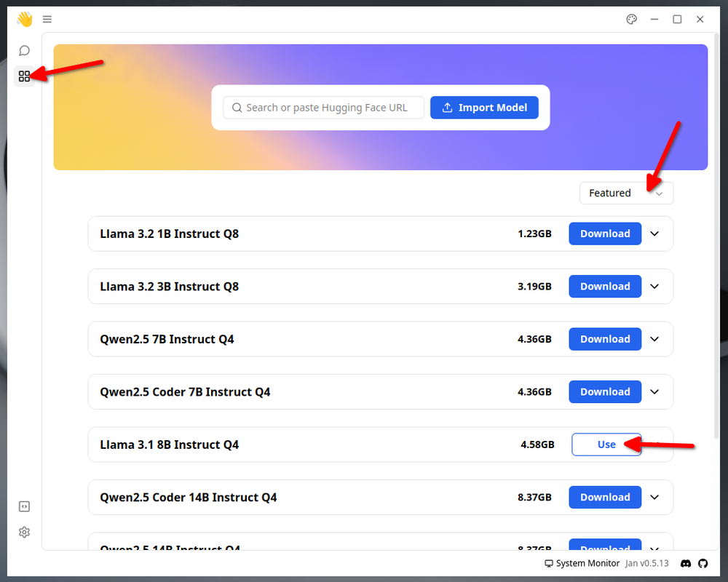This screenshot has width=728, height=582.
Task: Click the 4.58GB size label
Action: (x=537, y=445)
